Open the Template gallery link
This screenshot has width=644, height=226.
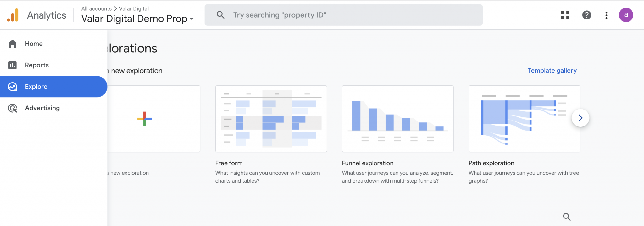click(552, 71)
